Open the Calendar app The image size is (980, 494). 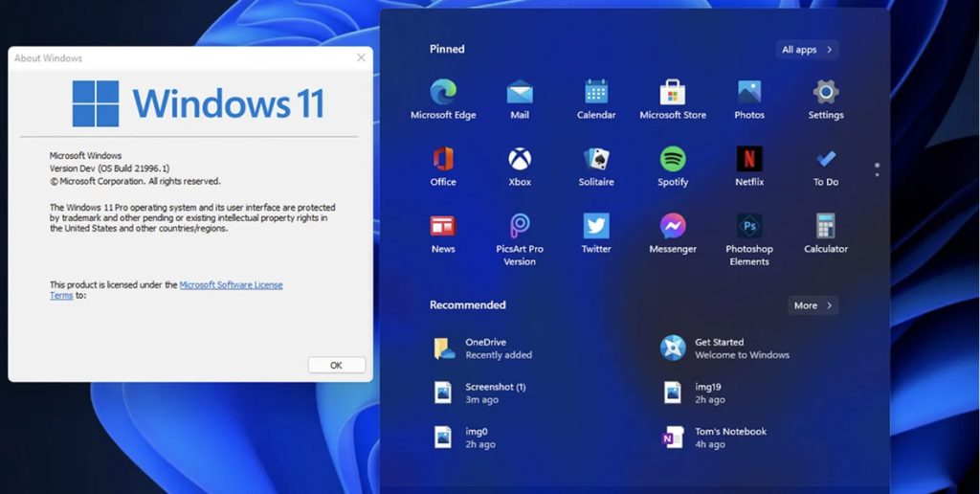coord(596,99)
